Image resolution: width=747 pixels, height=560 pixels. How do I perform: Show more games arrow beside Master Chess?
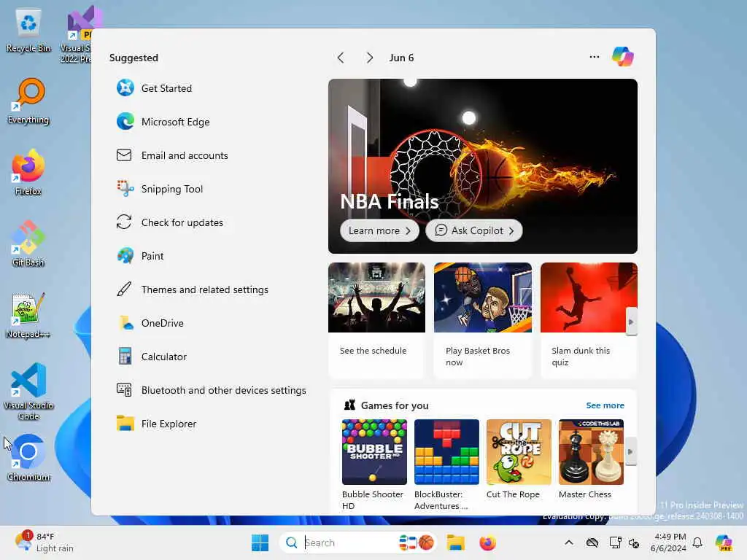(x=630, y=451)
